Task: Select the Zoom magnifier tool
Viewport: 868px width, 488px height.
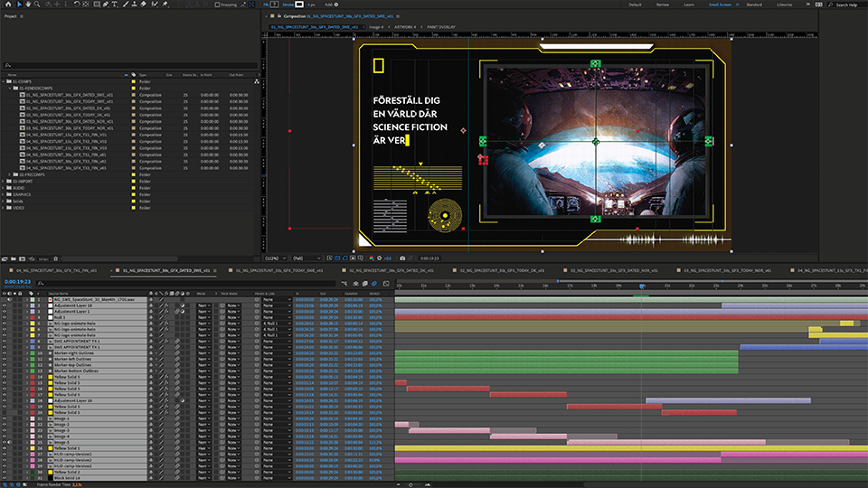Action: coord(37,5)
